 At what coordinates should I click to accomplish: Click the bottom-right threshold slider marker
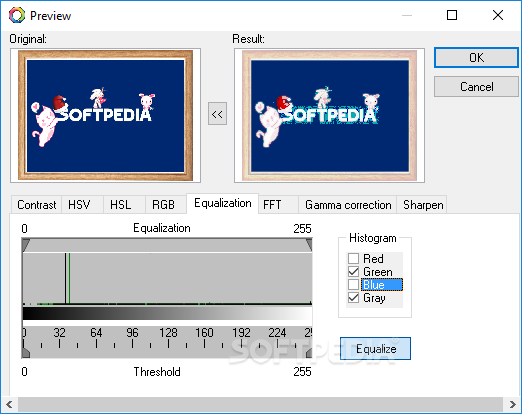point(309,352)
